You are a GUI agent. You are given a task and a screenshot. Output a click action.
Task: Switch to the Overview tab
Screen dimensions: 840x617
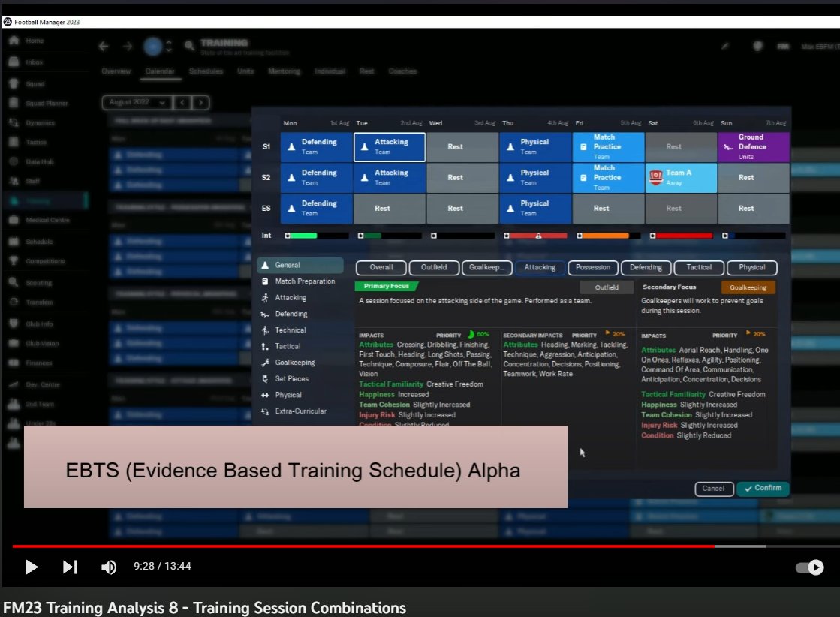click(116, 71)
